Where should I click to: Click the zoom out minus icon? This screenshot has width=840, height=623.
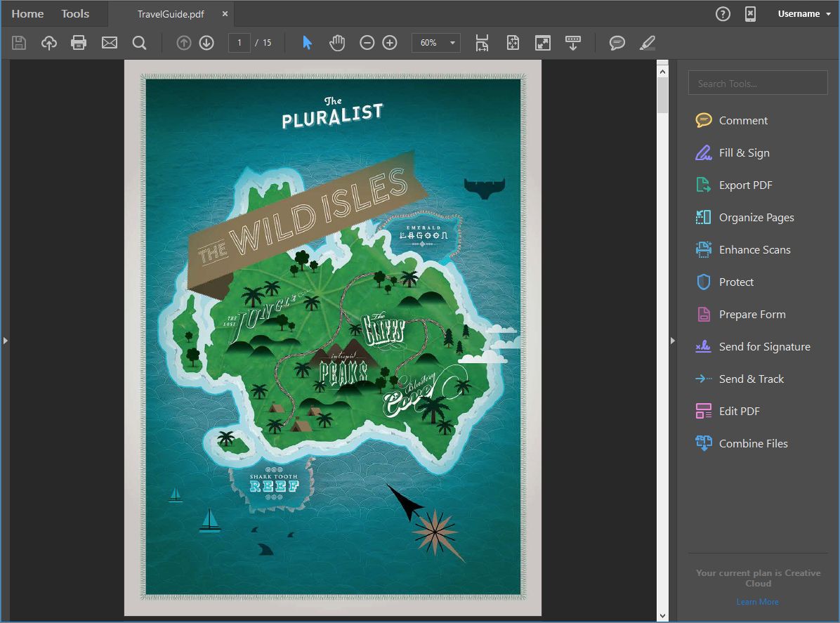coord(367,43)
